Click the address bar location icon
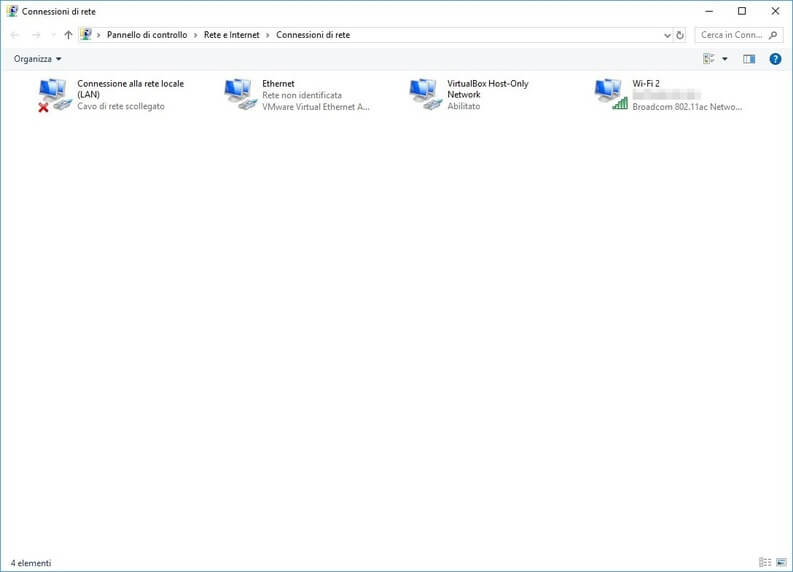 pyautogui.click(x=86, y=34)
